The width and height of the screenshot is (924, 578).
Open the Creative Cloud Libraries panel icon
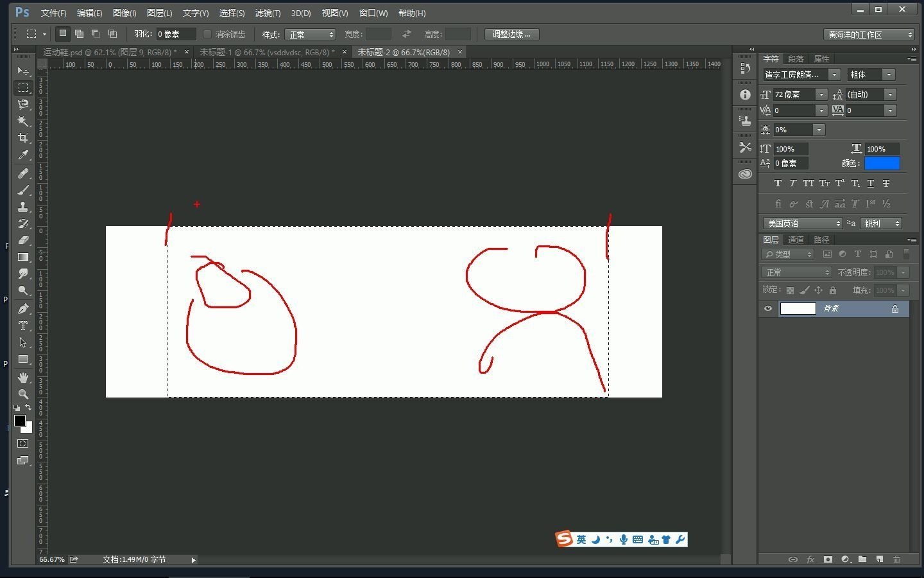tap(745, 174)
